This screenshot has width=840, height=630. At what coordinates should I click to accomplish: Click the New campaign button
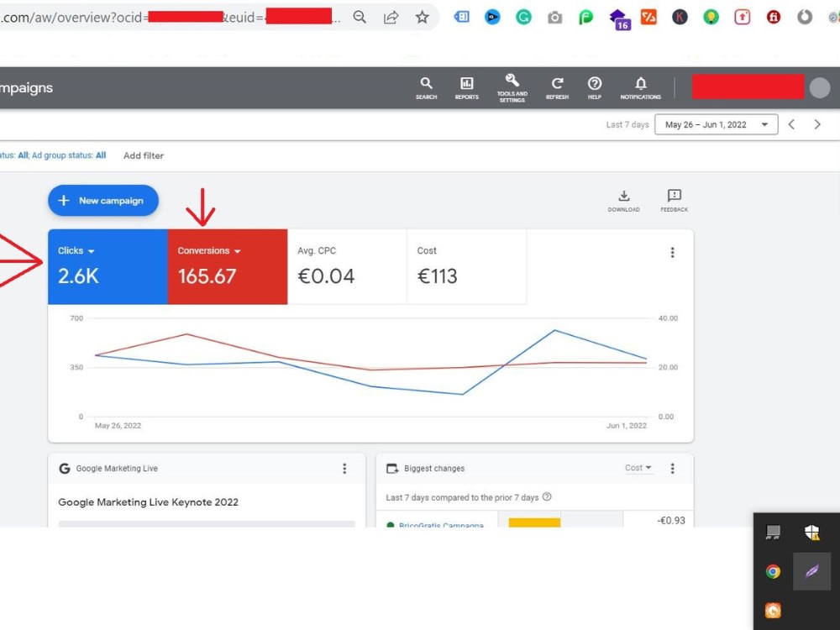coord(103,201)
